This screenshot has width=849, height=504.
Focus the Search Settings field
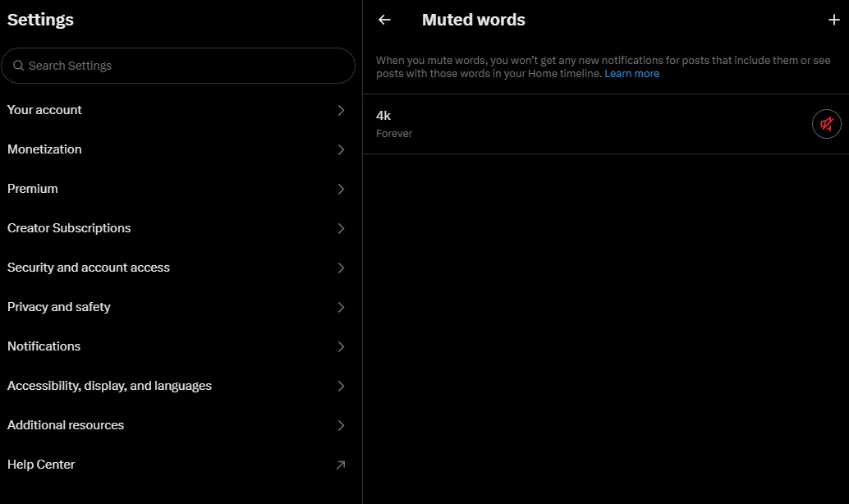[178, 66]
